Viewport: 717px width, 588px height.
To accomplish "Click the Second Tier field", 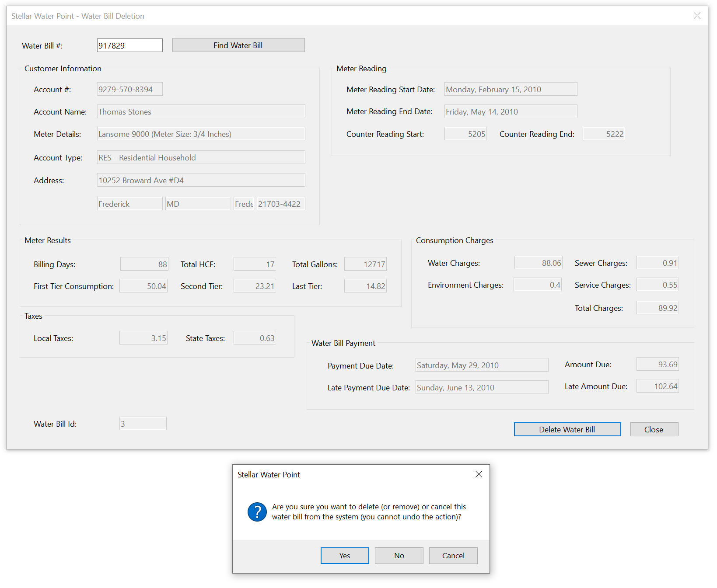I will [255, 286].
